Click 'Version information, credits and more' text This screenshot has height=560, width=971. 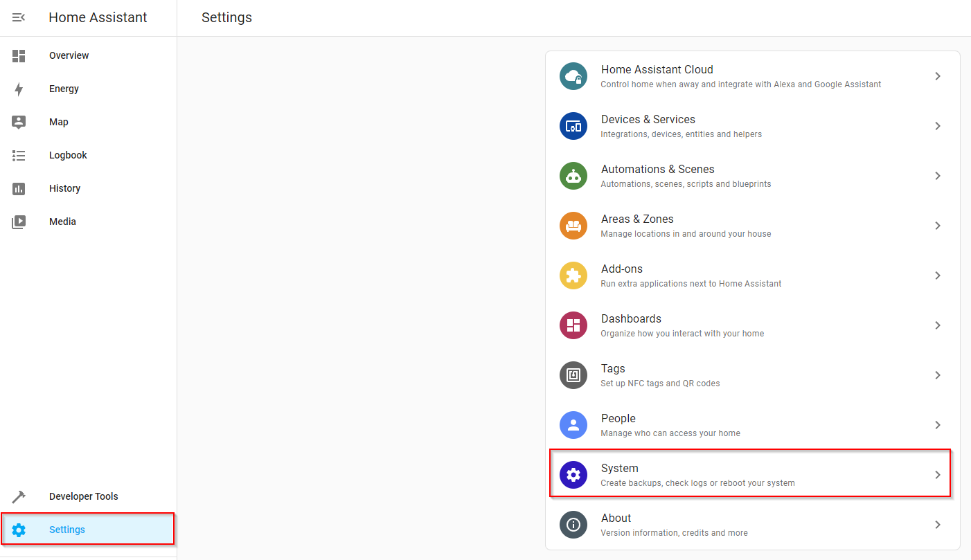click(x=674, y=533)
